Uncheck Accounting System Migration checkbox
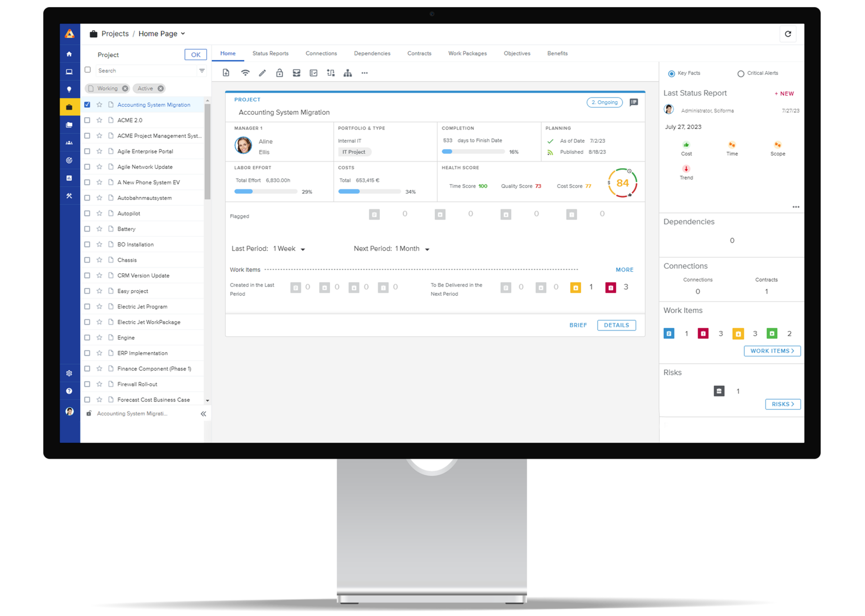Image resolution: width=865 pixels, height=616 pixels. pyautogui.click(x=87, y=104)
